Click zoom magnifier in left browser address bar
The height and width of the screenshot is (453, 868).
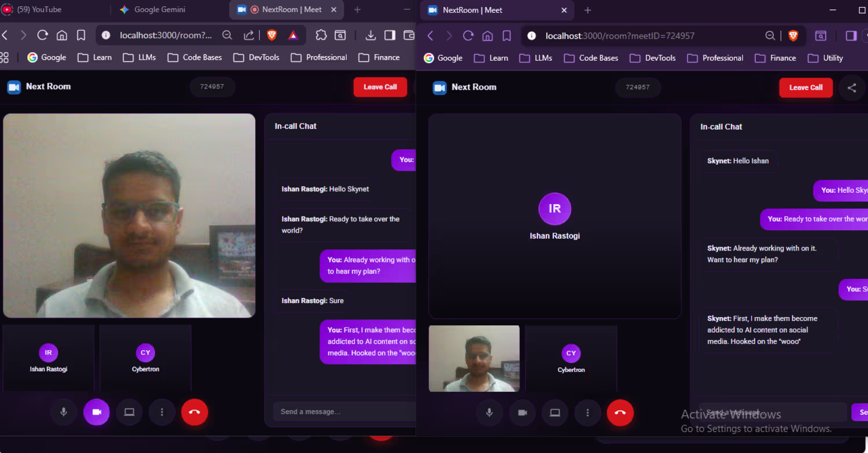pyautogui.click(x=227, y=35)
